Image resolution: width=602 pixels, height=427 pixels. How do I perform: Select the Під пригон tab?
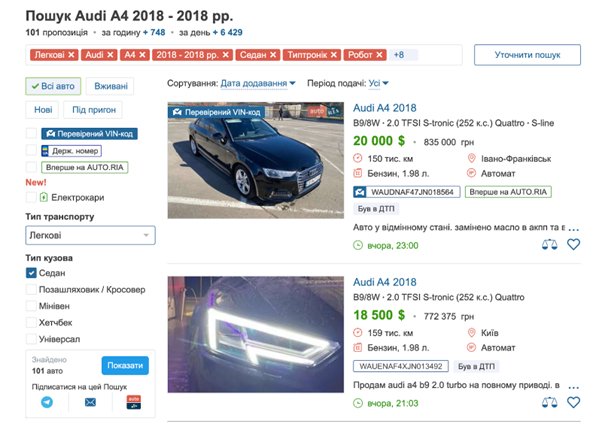pyautogui.click(x=93, y=110)
